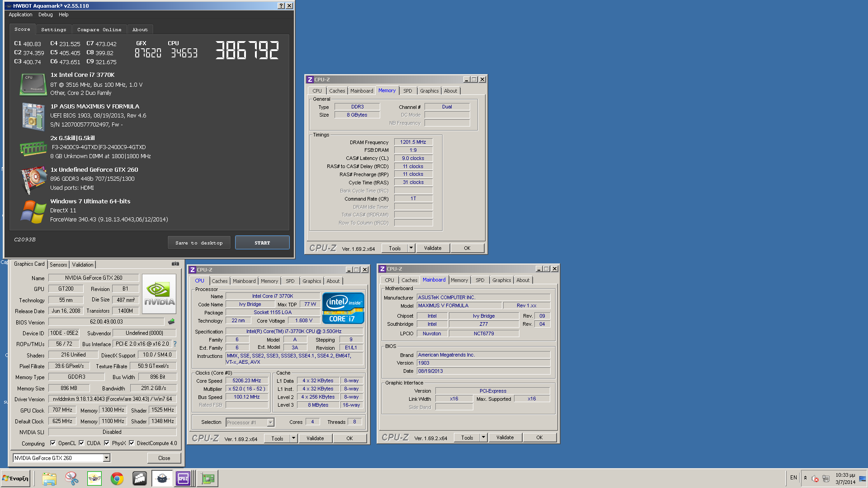Open the GPU selector dropdown in GPU-Z
Screen dimensions: 868x488
pos(107,458)
